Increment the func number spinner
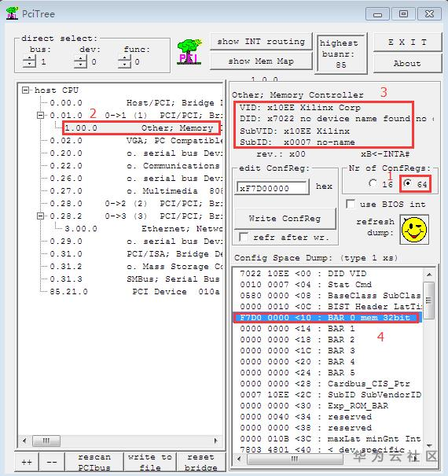448x476 pixels. (x=124, y=59)
